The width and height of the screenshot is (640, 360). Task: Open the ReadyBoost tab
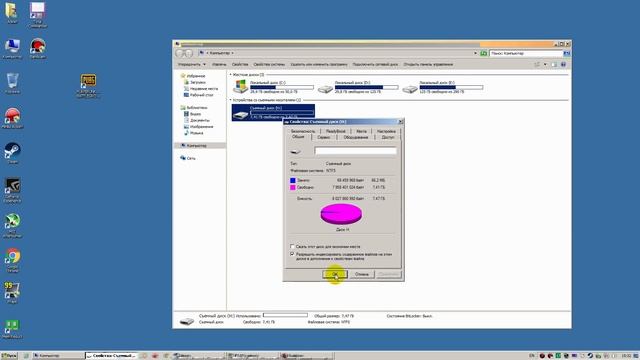(x=336, y=131)
